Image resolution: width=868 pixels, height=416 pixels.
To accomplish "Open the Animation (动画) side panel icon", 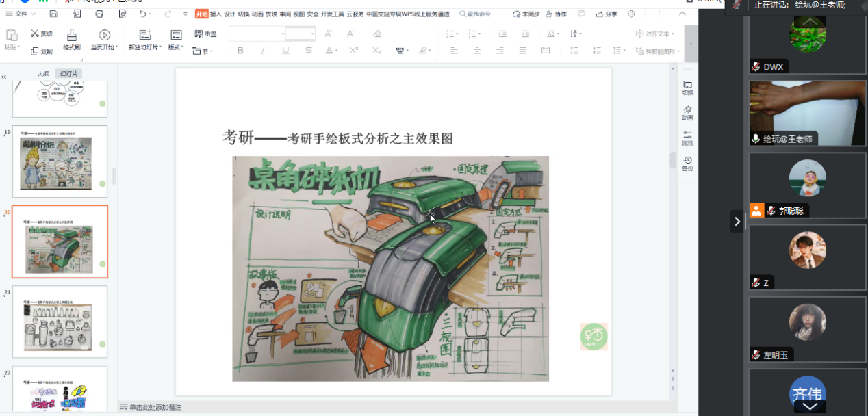I will click(x=687, y=113).
